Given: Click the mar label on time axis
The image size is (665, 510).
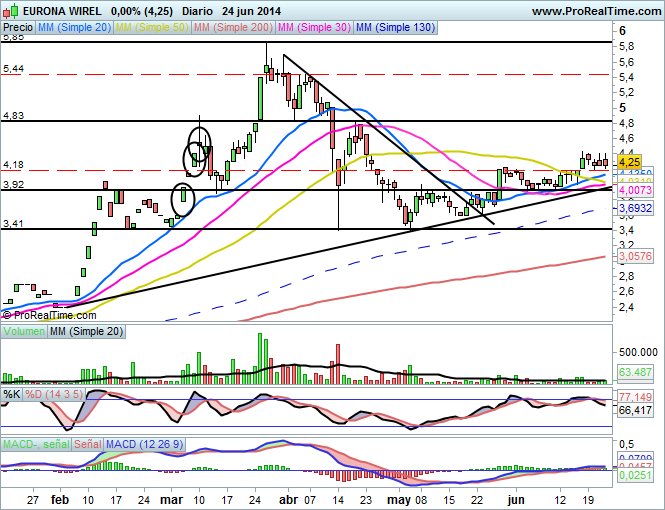Looking at the screenshot, I should coord(171,500).
